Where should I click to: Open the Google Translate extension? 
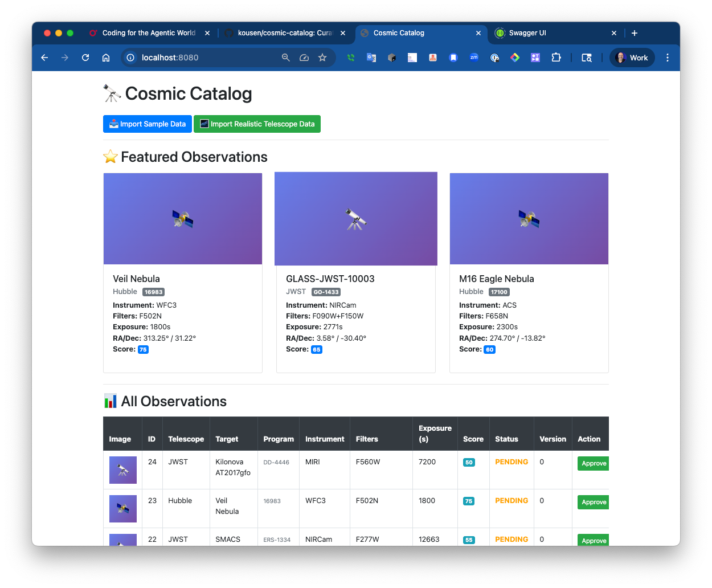371,58
